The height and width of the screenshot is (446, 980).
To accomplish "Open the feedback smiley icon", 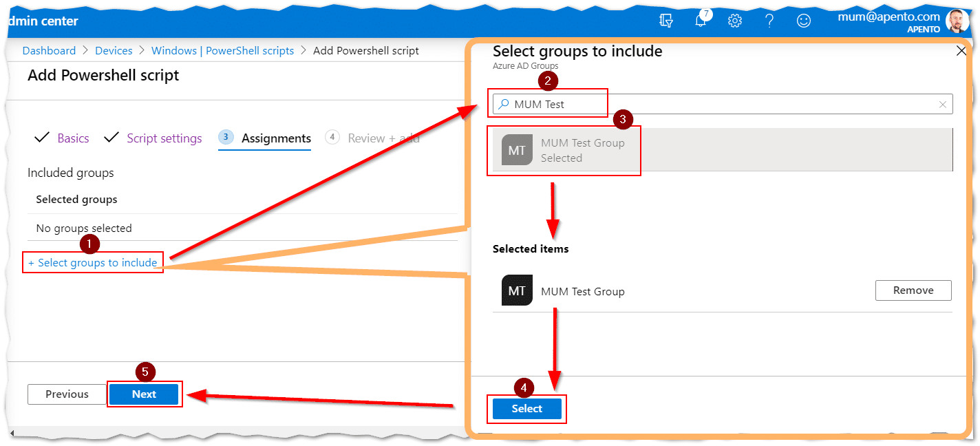I will pos(803,21).
